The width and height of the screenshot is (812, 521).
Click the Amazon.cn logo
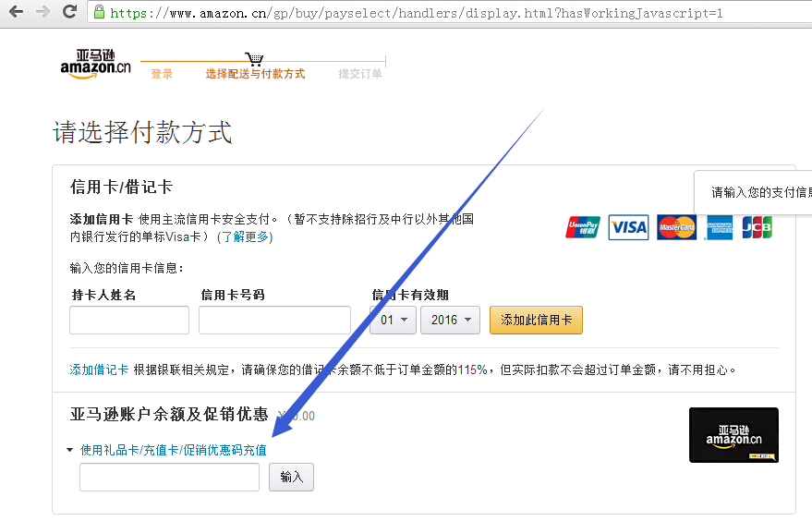click(x=96, y=65)
